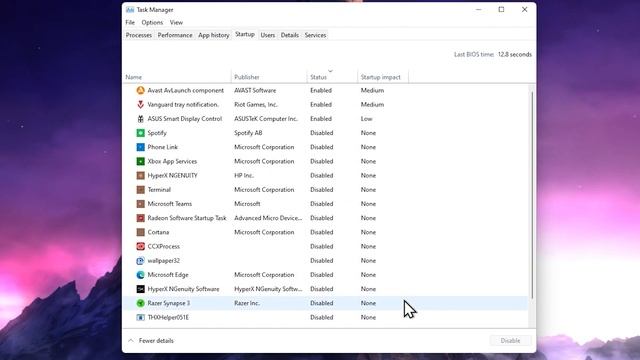This screenshot has width=640, height=360.
Task: Select the Phone Link icon
Action: coord(140,147)
